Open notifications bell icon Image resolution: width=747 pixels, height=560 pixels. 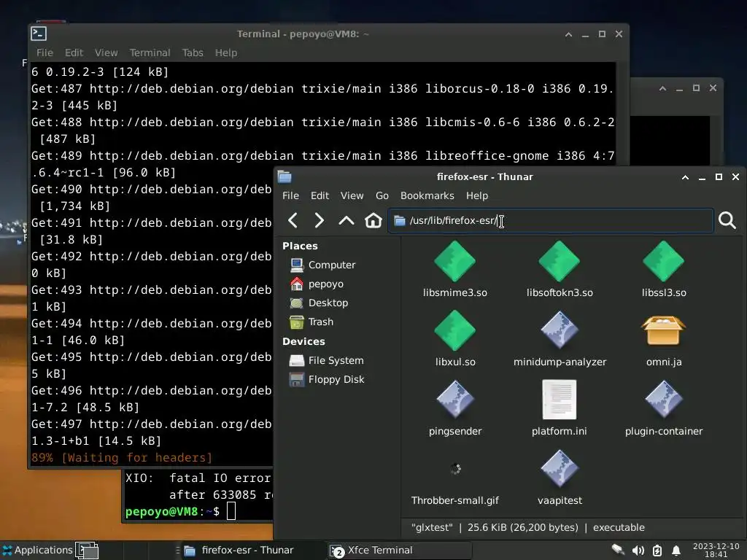676,551
